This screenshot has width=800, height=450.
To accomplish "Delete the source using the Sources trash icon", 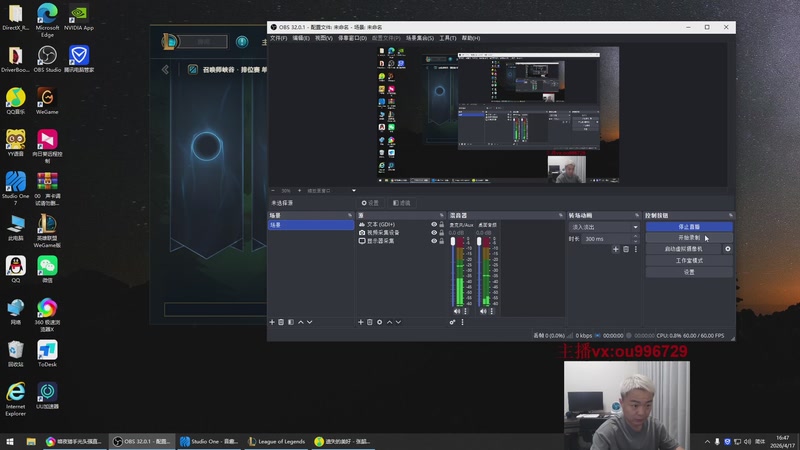I will 370,322.
